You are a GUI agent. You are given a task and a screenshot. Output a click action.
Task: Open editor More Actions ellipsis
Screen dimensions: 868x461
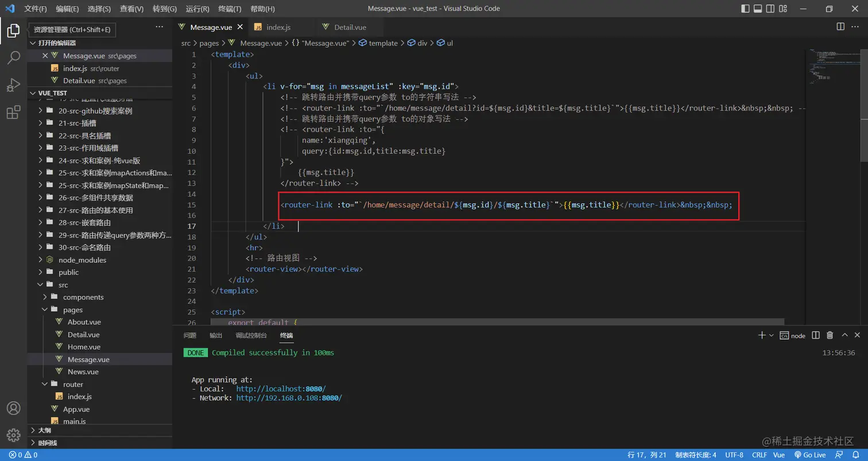pyautogui.click(x=856, y=26)
